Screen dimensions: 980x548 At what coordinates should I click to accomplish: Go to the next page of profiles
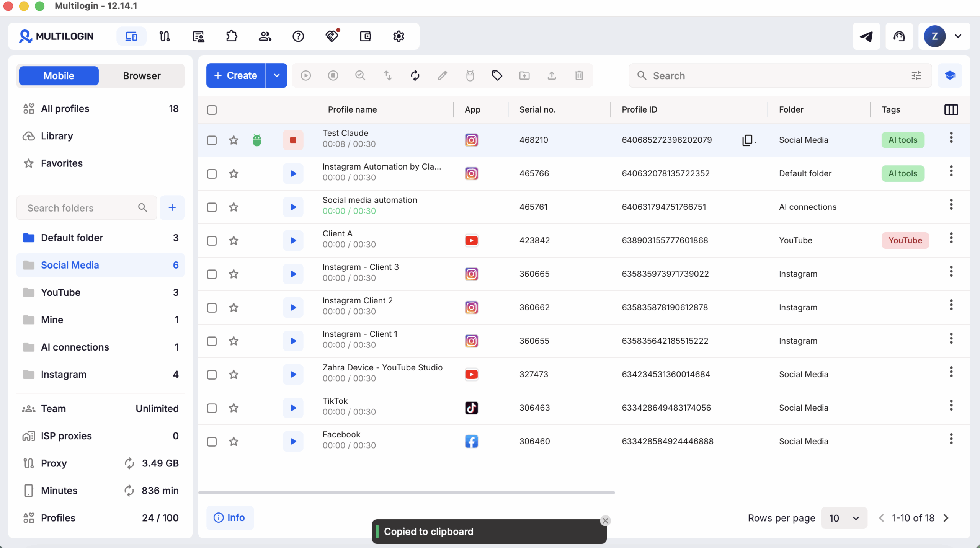point(946,518)
